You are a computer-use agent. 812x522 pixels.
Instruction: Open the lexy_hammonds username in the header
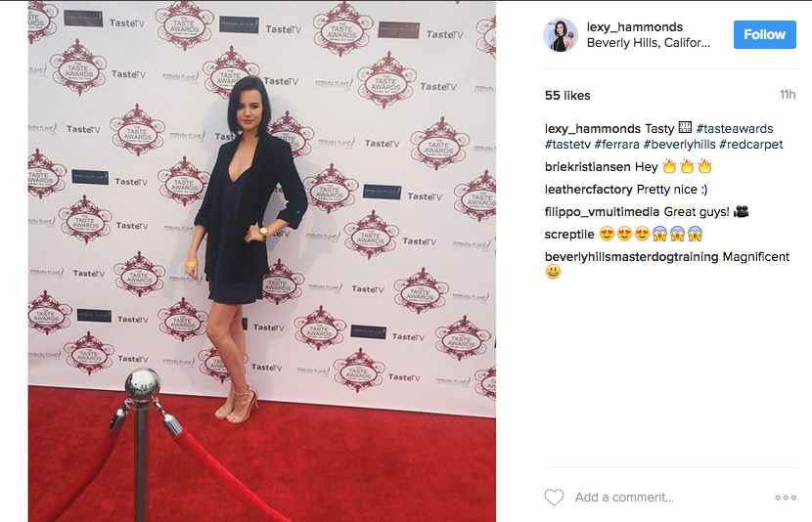point(634,27)
